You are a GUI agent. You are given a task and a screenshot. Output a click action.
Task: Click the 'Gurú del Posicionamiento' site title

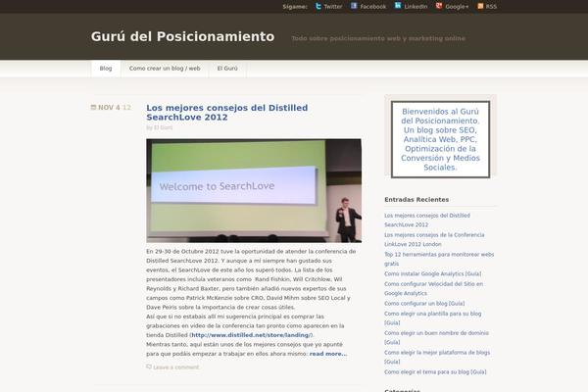182,36
